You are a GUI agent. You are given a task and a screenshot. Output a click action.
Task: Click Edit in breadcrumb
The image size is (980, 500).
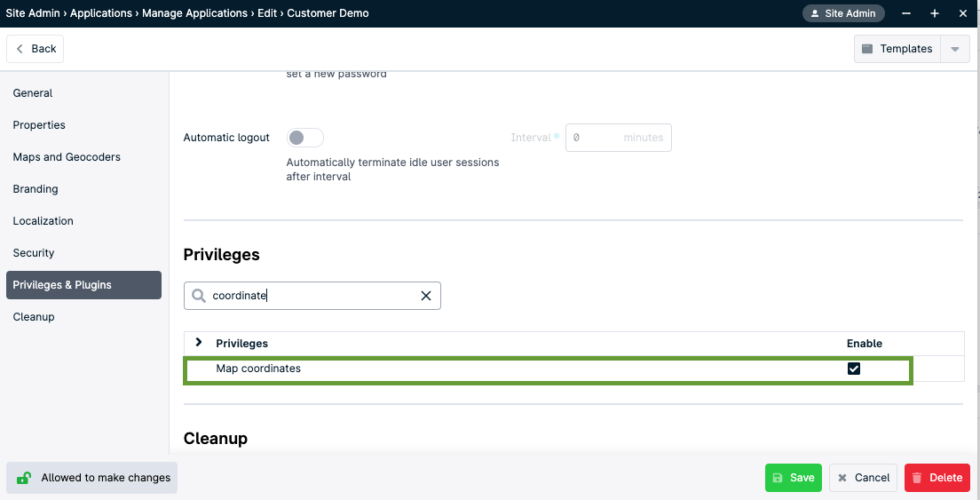click(267, 13)
